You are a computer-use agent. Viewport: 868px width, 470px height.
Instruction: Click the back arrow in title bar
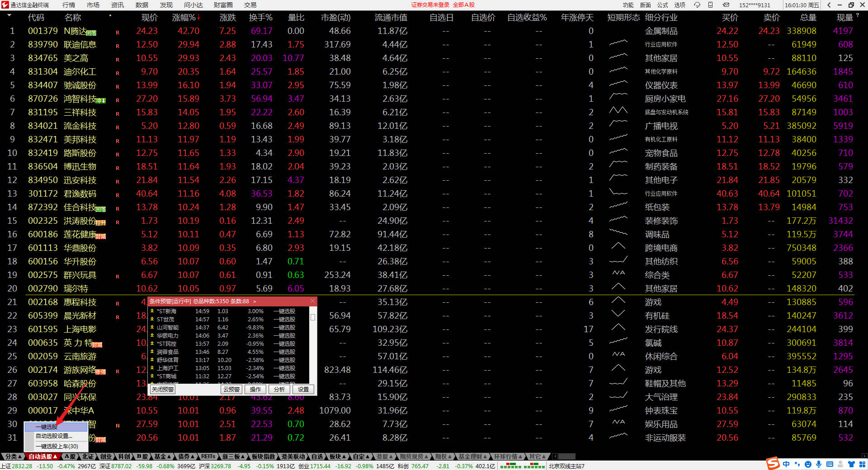[x=829, y=5]
